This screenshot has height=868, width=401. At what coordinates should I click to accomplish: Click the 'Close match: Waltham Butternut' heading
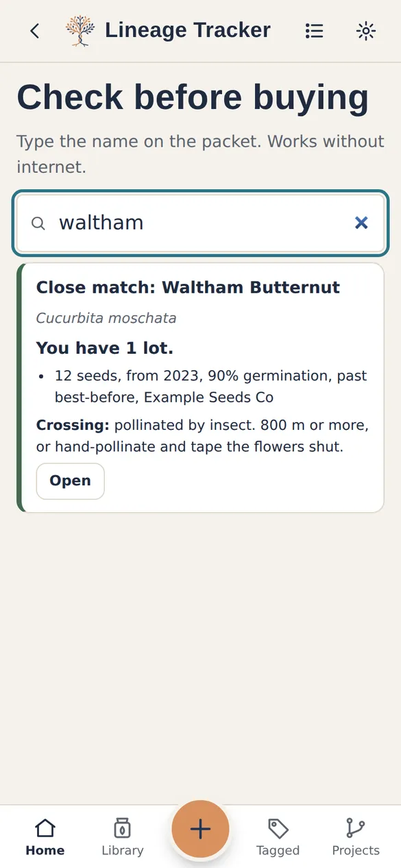pyautogui.click(x=188, y=287)
